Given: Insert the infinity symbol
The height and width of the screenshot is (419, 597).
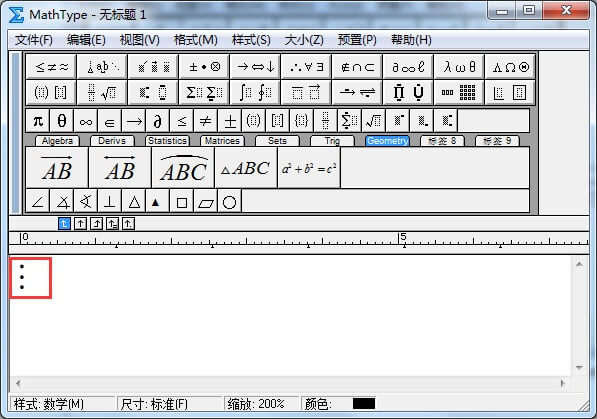Looking at the screenshot, I should click(86, 121).
